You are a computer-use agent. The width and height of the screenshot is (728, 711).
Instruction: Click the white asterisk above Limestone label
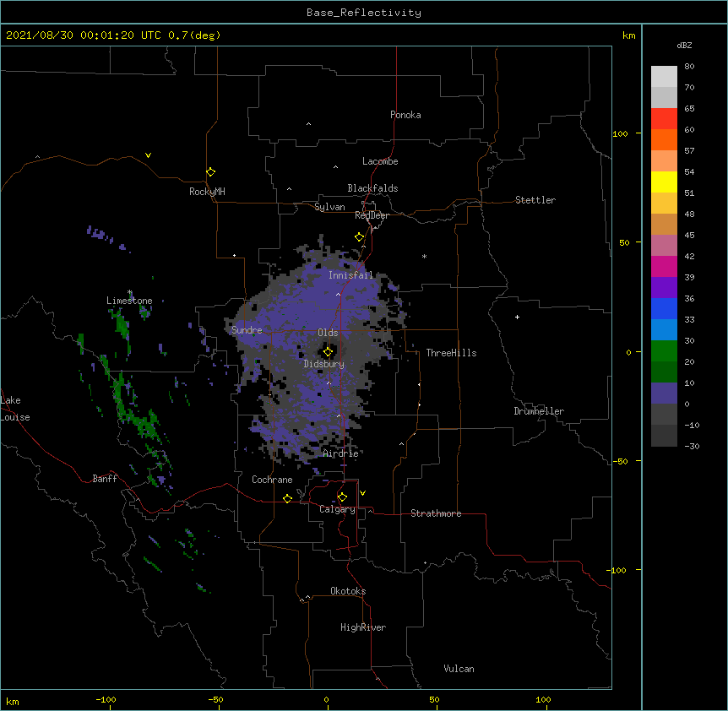pos(130,292)
